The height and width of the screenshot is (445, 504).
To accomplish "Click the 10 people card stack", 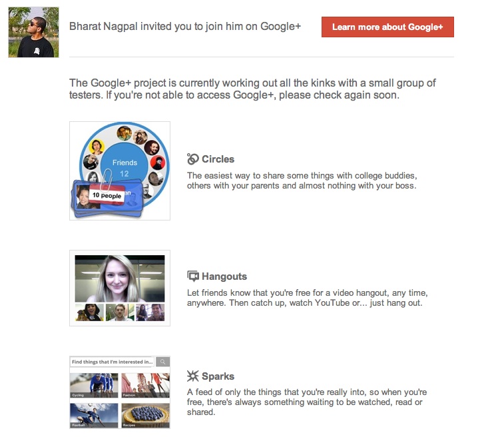I will coord(107,198).
